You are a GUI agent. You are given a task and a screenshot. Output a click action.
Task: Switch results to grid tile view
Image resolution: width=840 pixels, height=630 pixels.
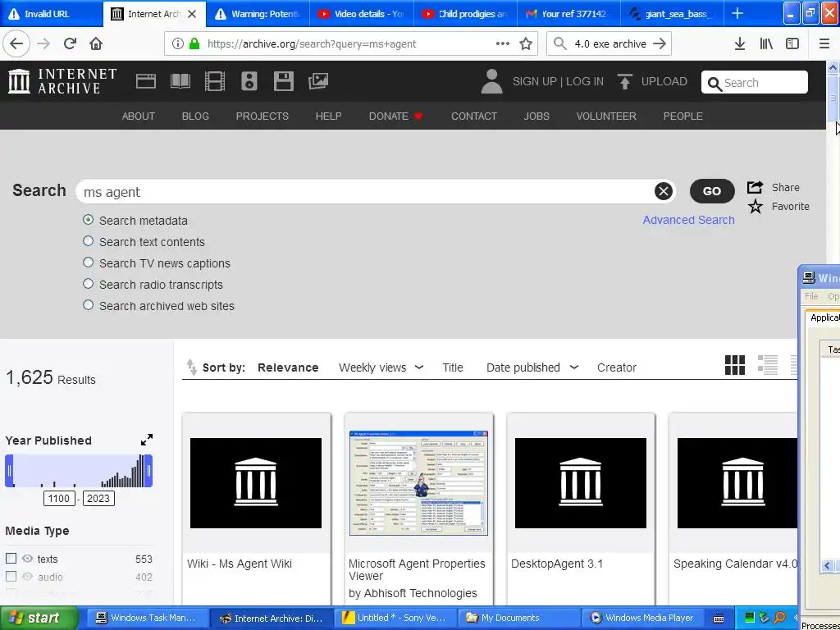click(734, 365)
